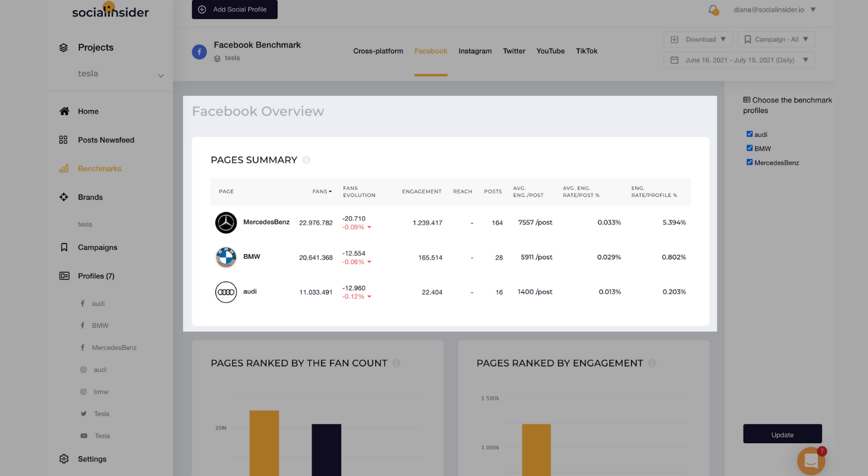Switch to the YouTube tab
This screenshot has height=476, width=868.
coord(551,51)
